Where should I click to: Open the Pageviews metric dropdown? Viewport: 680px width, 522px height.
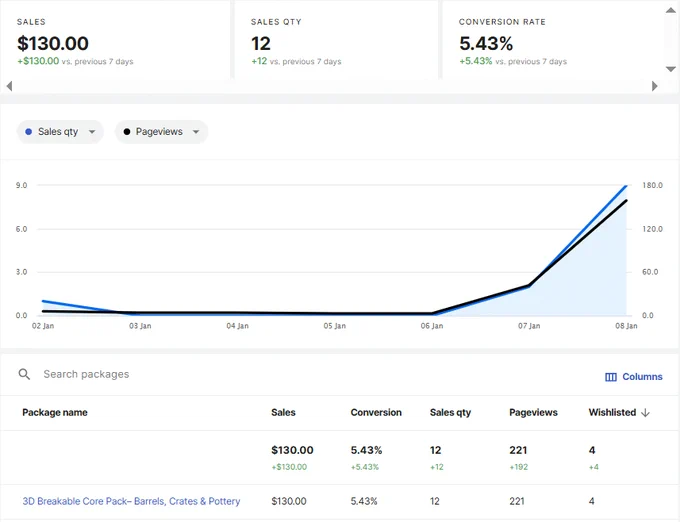point(161,132)
